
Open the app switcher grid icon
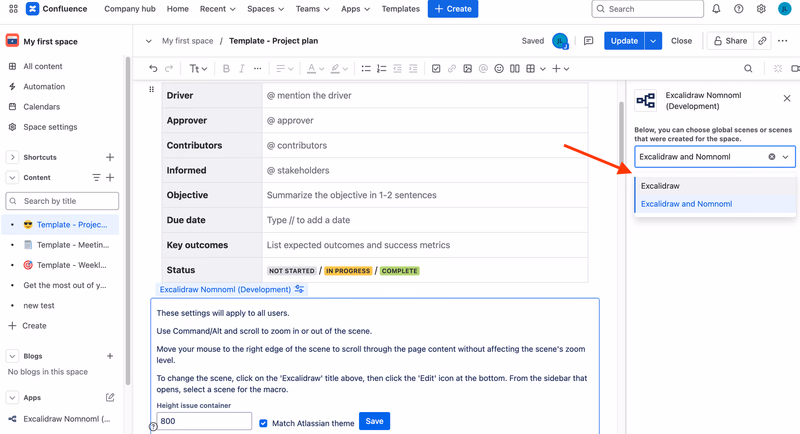pyautogui.click(x=13, y=9)
